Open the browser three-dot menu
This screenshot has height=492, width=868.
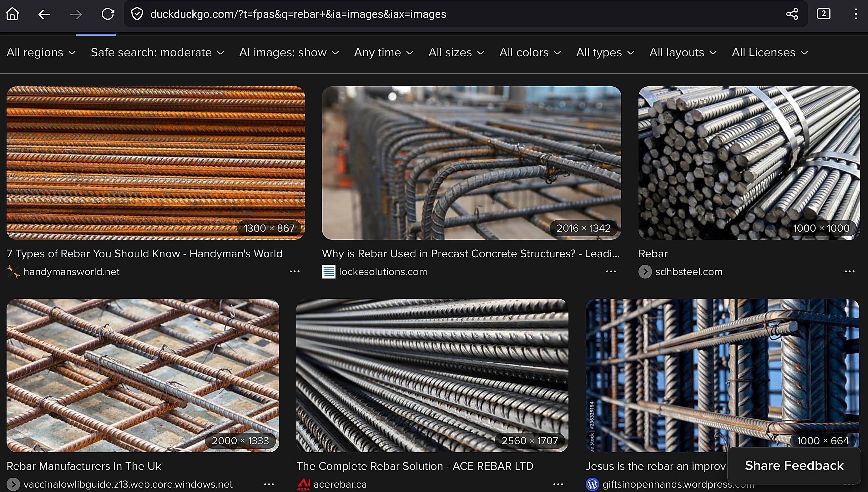pos(855,14)
